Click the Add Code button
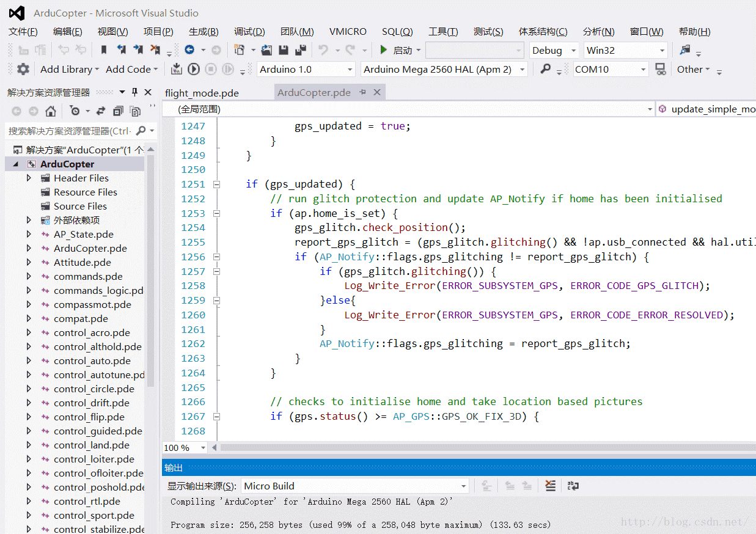756x534 pixels. [x=131, y=69]
